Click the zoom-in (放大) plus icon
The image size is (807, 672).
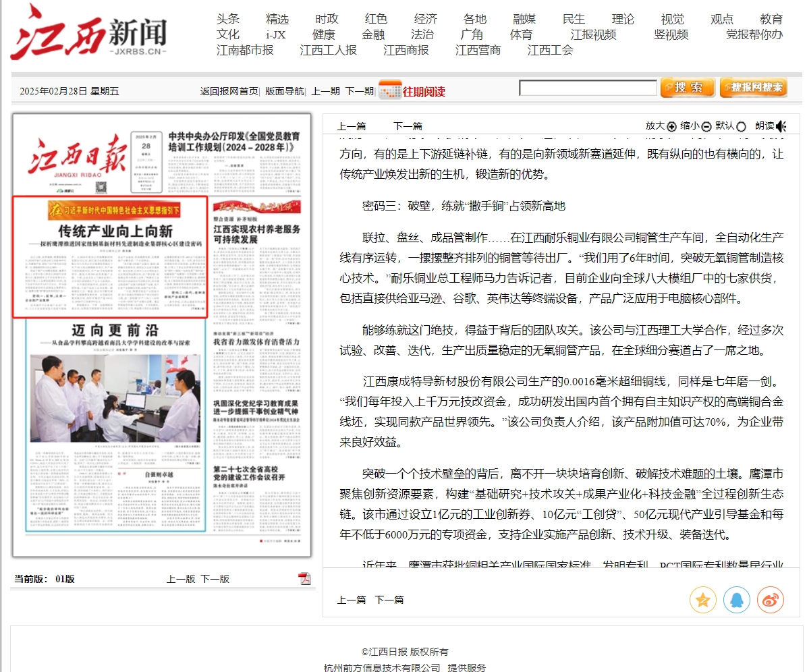671,126
